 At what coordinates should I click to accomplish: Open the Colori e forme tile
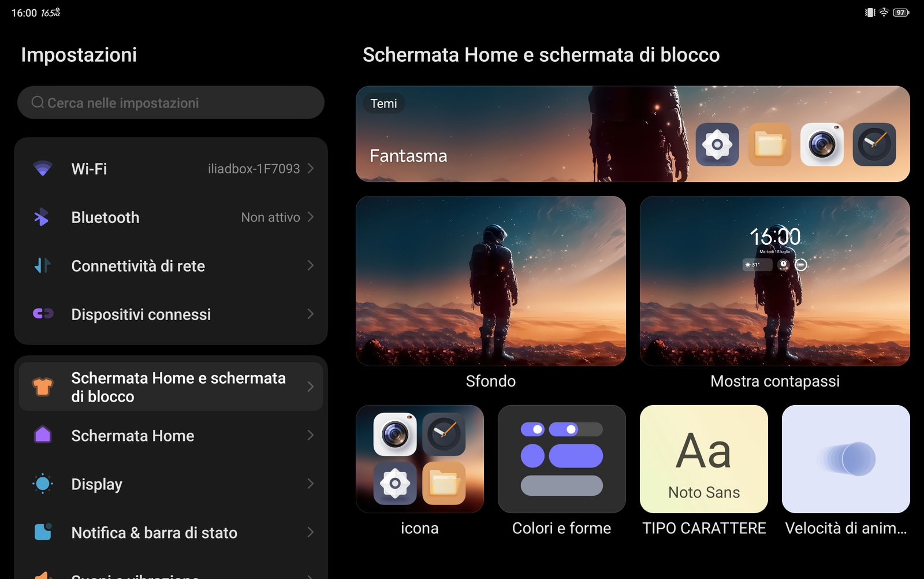click(x=561, y=459)
